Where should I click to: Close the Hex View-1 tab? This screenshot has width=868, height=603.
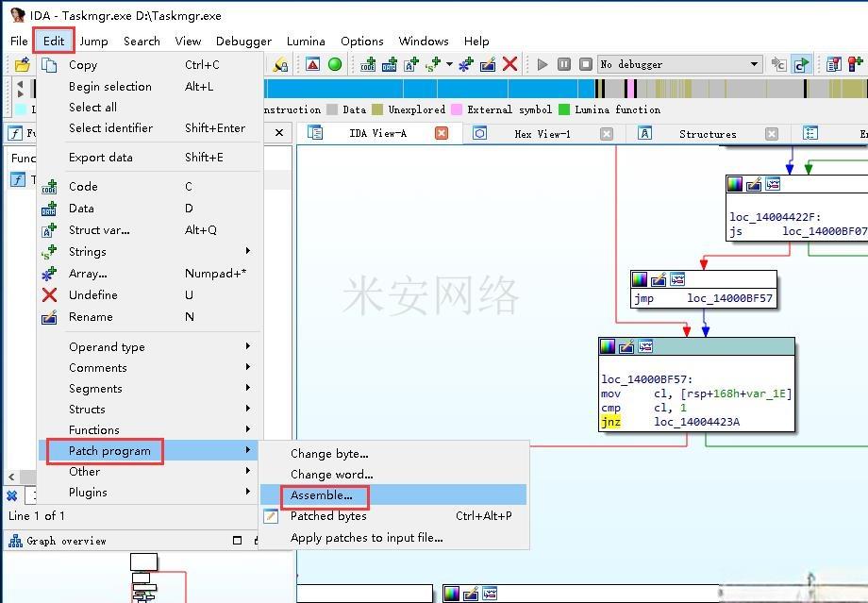pos(607,134)
